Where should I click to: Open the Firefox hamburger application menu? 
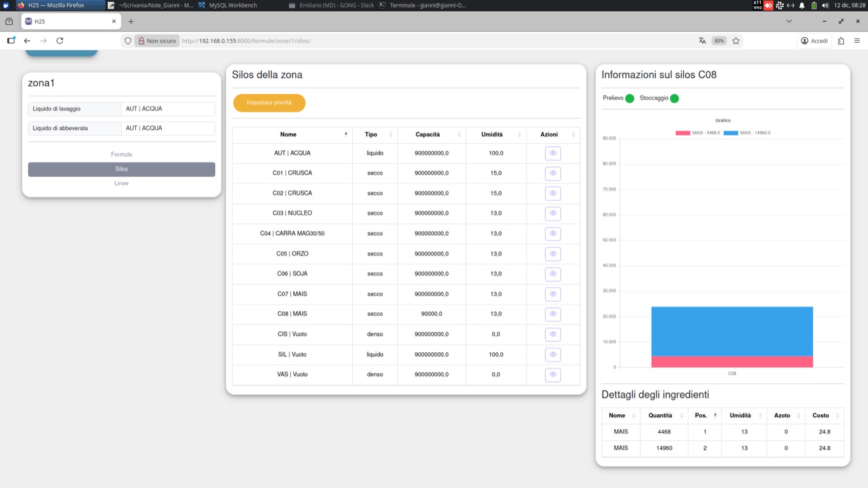coord(857,41)
